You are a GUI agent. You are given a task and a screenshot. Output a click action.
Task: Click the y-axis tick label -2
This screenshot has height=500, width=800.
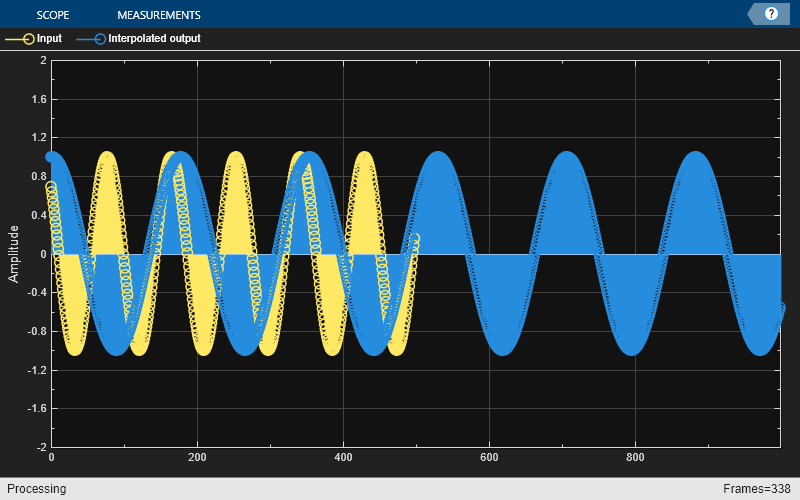(40, 447)
